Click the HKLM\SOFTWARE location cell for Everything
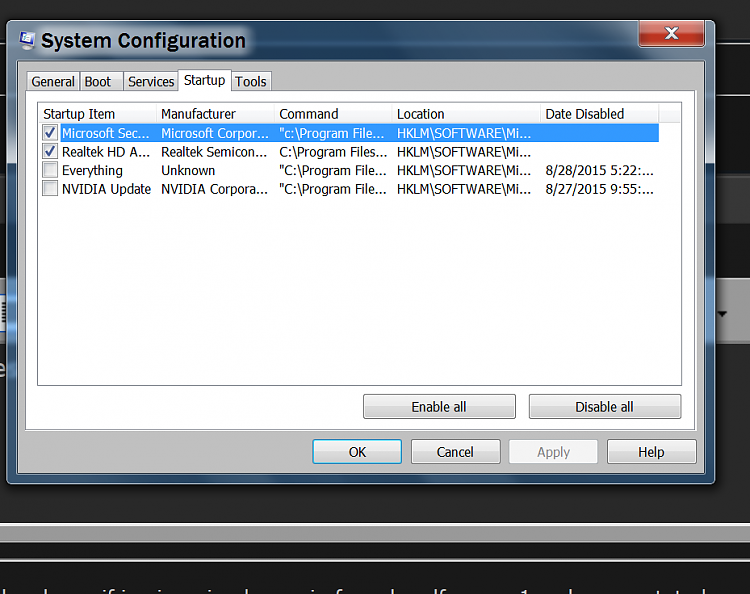 [x=464, y=170]
